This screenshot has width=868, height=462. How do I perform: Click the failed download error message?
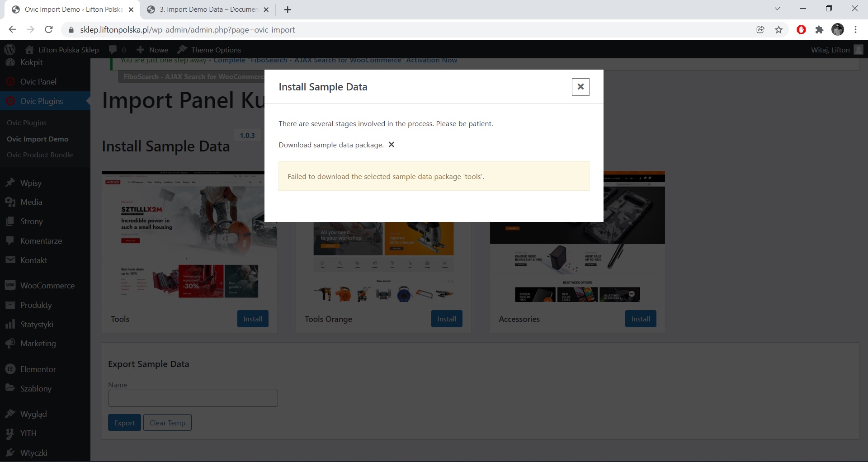(x=434, y=176)
